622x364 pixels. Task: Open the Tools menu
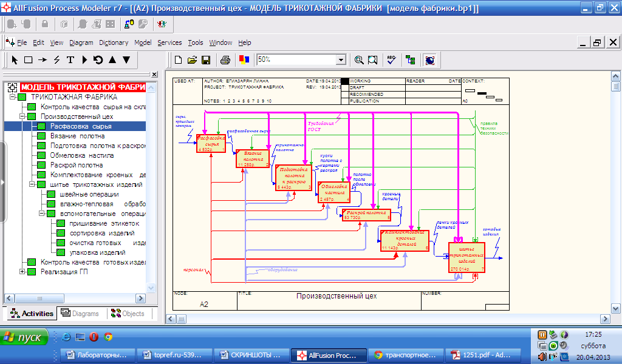point(195,43)
